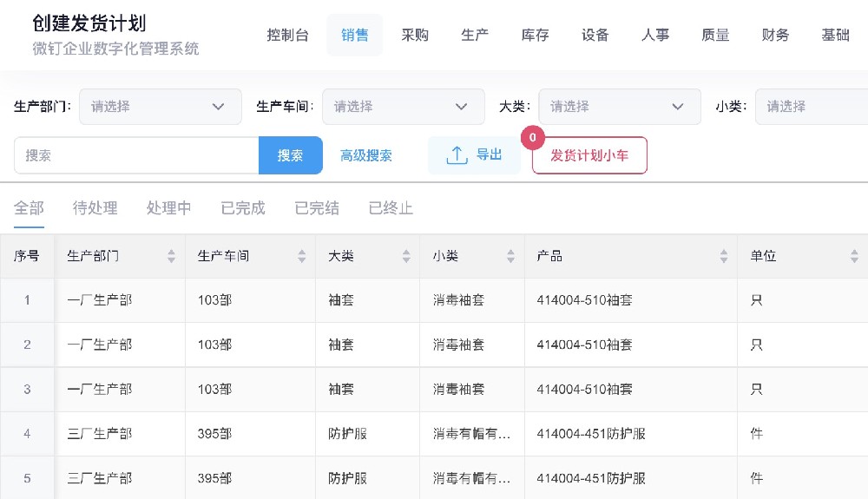Sort by 单位 column arrows

tap(854, 256)
